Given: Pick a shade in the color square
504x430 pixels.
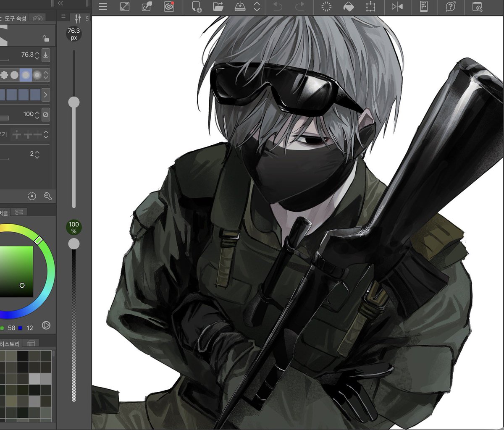Looking at the screenshot, I should pyautogui.click(x=16, y=271).
